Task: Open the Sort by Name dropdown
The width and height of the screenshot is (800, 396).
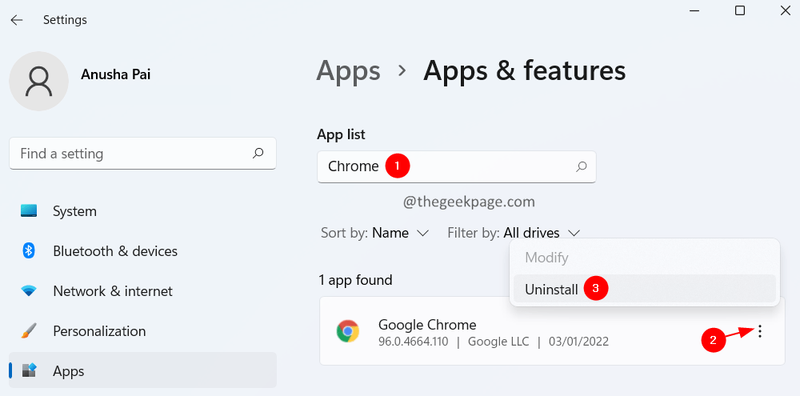Action: click(375, 233)
